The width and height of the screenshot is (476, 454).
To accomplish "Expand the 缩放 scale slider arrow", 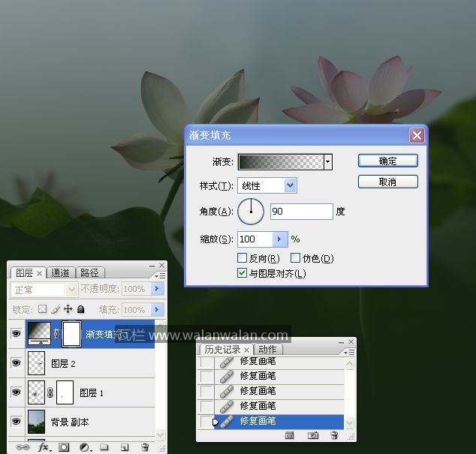I will [280, 239].
